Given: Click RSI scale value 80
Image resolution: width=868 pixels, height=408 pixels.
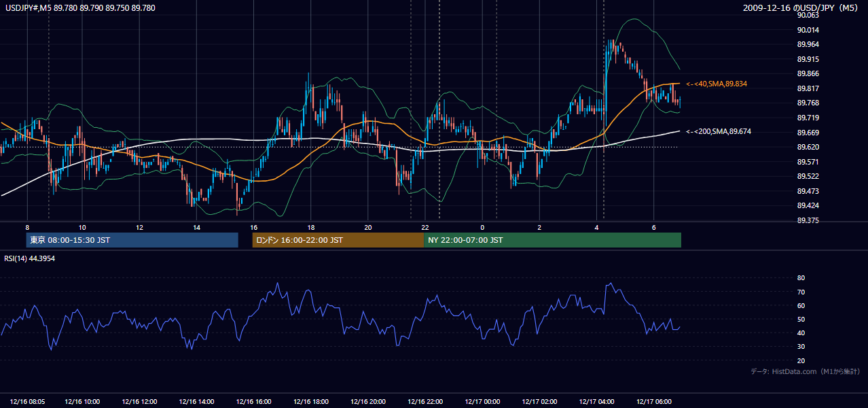Looking at the screenshot, I should pyautogui.click(x=801, y=278).
